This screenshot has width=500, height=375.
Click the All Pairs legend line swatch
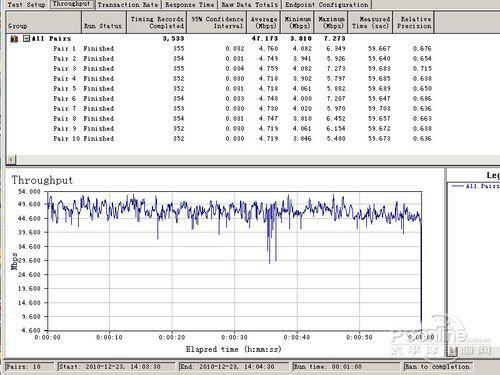(x=458, y=186)
